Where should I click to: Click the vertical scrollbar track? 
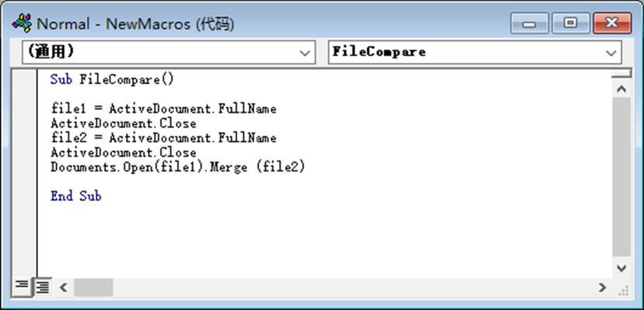[621, 177]
